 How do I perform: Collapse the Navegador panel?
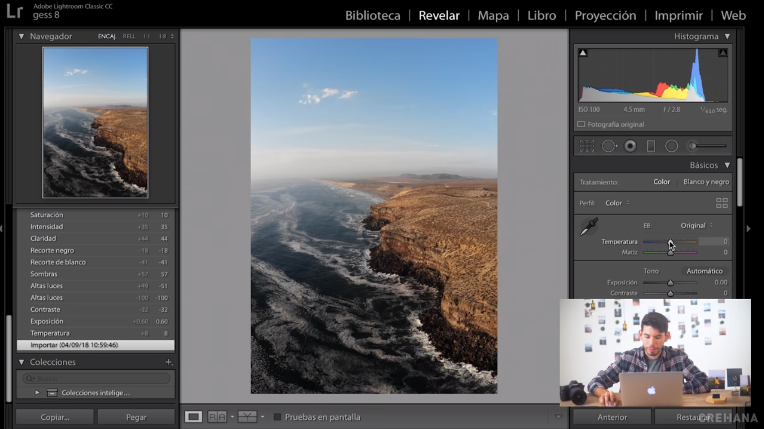click(22, 36)
